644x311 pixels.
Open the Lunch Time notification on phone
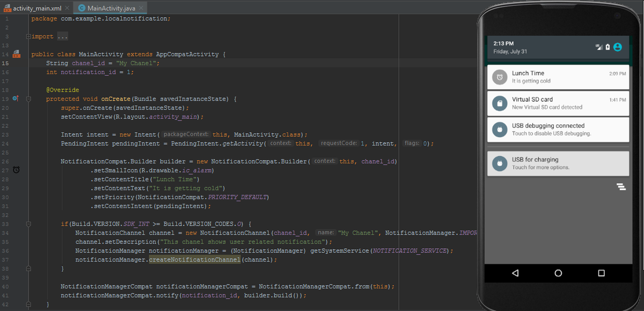click(558, 77)
